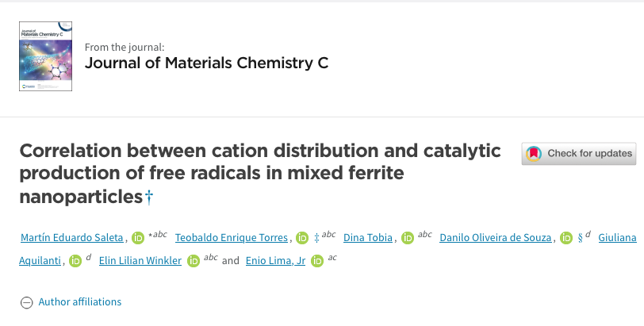This screenshot has width=644, height=326.
Task: Open author link Elin Lilian Winkler
Action: click(x=140, y=261)
